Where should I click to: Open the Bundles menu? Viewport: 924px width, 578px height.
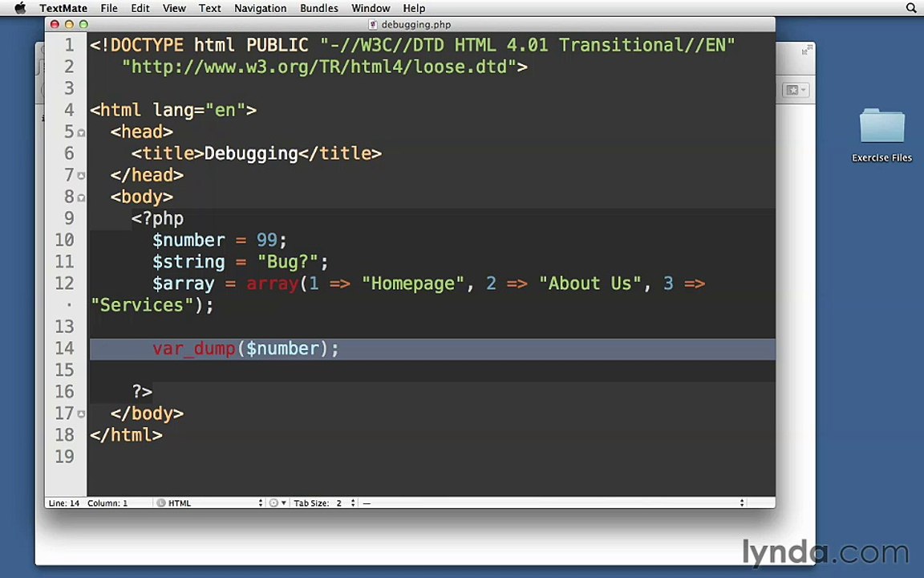pos(318,8)
